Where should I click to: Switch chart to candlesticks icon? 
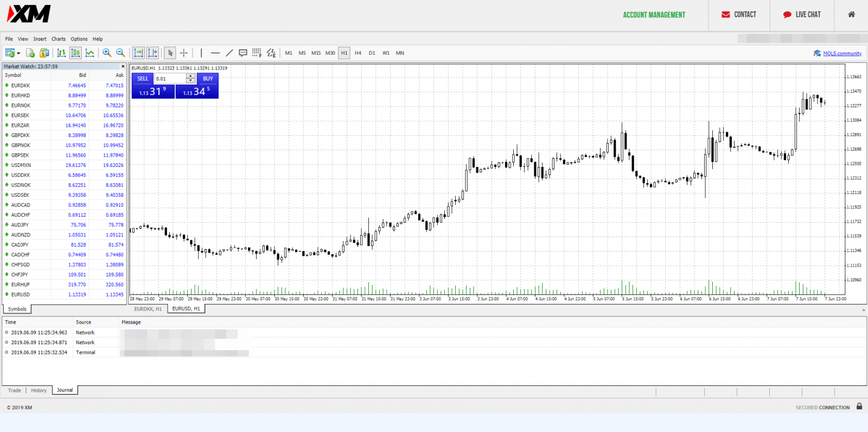pyautogui.click(x=75, y=53)
